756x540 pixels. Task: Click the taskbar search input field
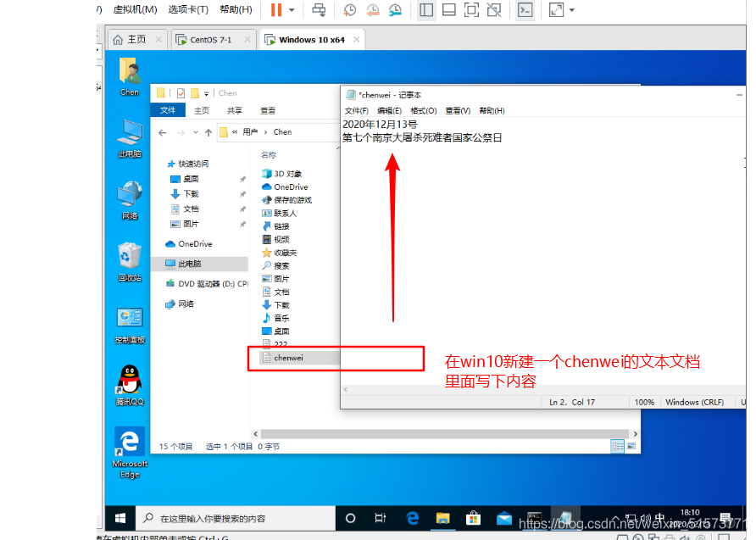click(236, 518)
